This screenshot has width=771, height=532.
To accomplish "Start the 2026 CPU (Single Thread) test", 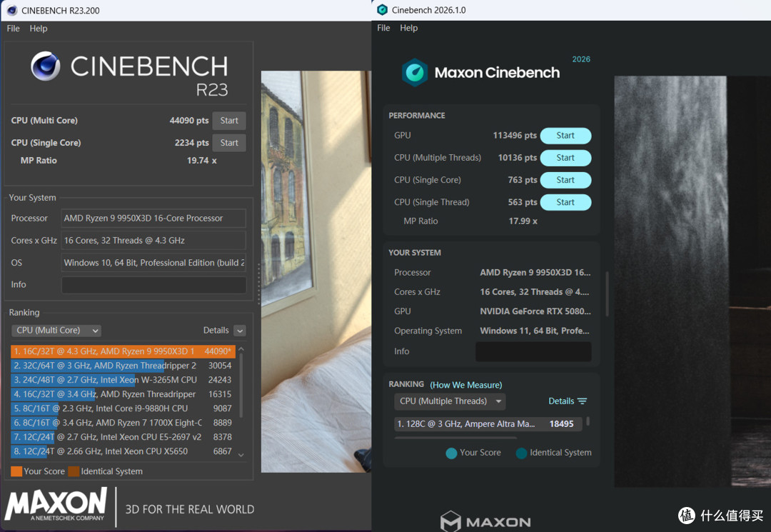I will 565,202.
